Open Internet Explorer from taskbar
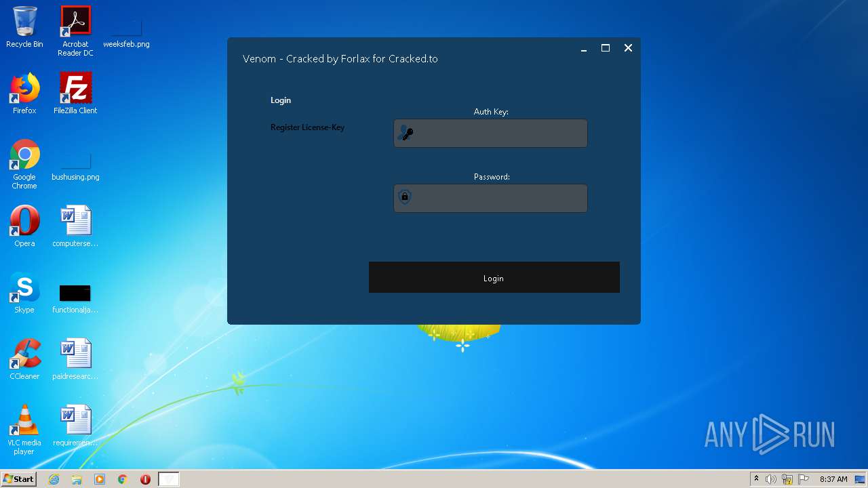 [54, 479]
